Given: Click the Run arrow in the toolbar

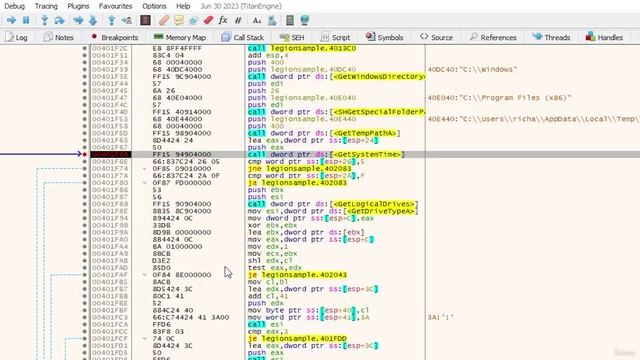Looking at the screenshot, I should click(11, 20).
